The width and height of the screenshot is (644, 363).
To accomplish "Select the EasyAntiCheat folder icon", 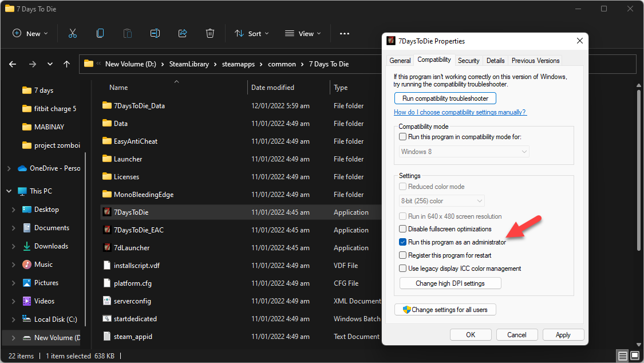I will pyautogui.click(x=107, y=141).
